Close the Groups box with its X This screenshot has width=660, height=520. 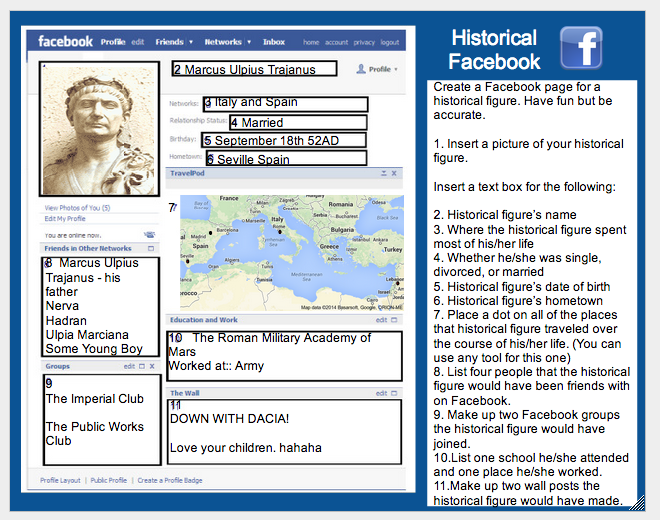(152, 366)
